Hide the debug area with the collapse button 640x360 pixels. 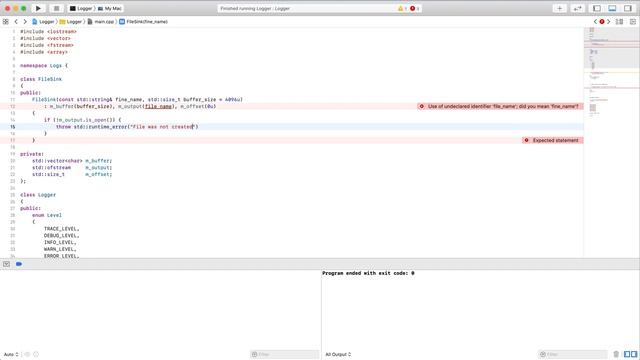[x=7, y=264]
